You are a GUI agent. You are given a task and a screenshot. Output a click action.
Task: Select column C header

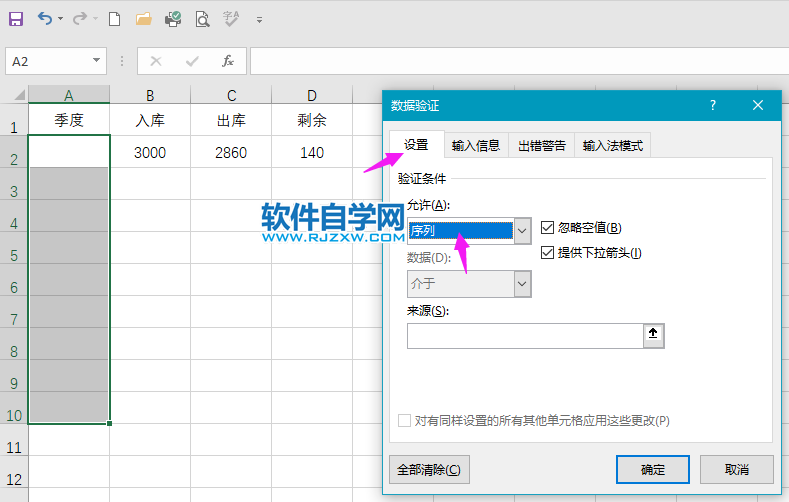(231, 95)
